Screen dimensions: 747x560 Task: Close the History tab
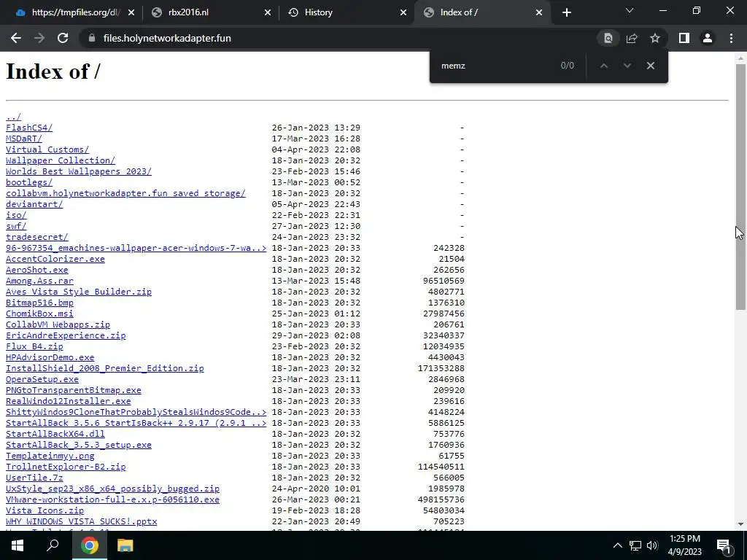[x=403, y=12]
